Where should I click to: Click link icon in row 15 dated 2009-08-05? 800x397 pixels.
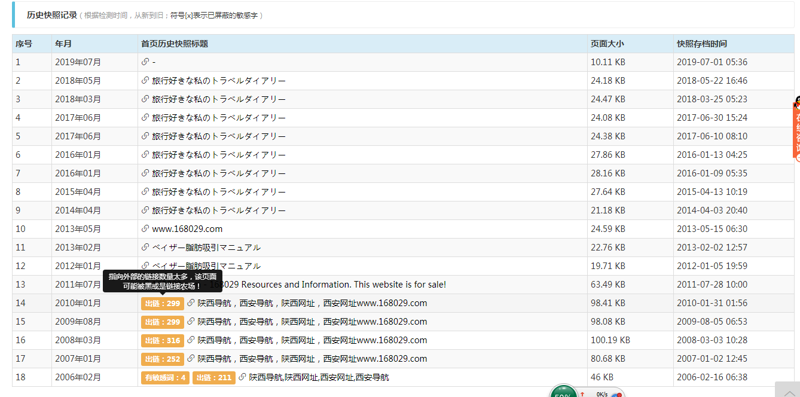tap(191, 321)
